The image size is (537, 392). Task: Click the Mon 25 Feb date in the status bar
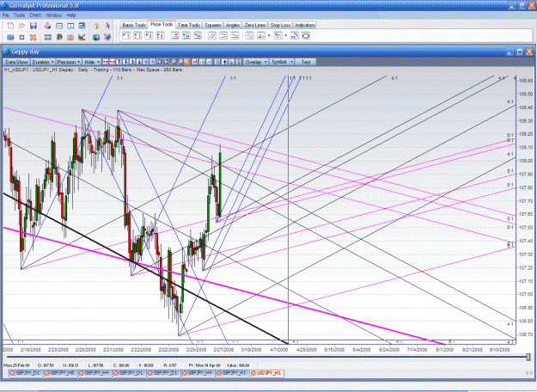[16, 365]
